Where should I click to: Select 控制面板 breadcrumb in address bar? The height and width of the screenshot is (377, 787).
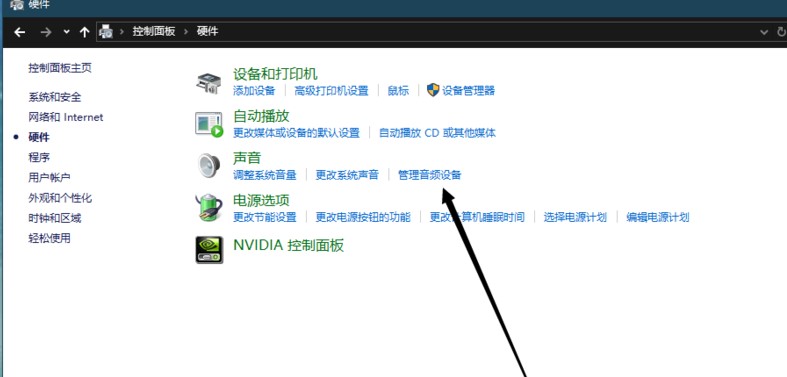pyautogui.click(x=154, y=31)
